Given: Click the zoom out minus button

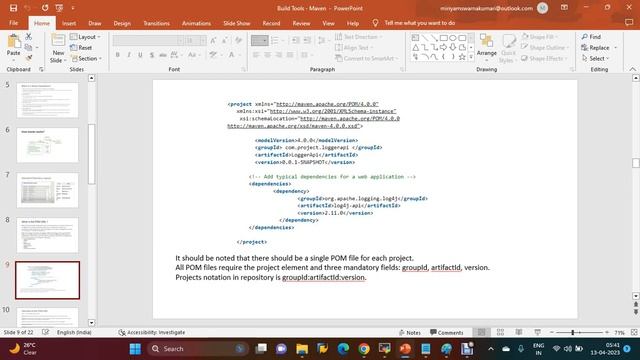Looking at the screenshot, I should click(x=551, y=332).
